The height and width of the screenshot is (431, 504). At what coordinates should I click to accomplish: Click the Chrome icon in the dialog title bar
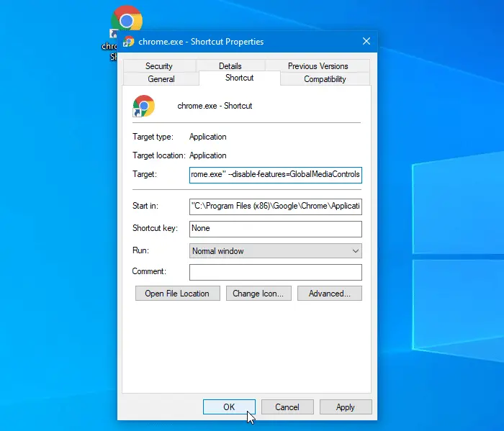129,42
